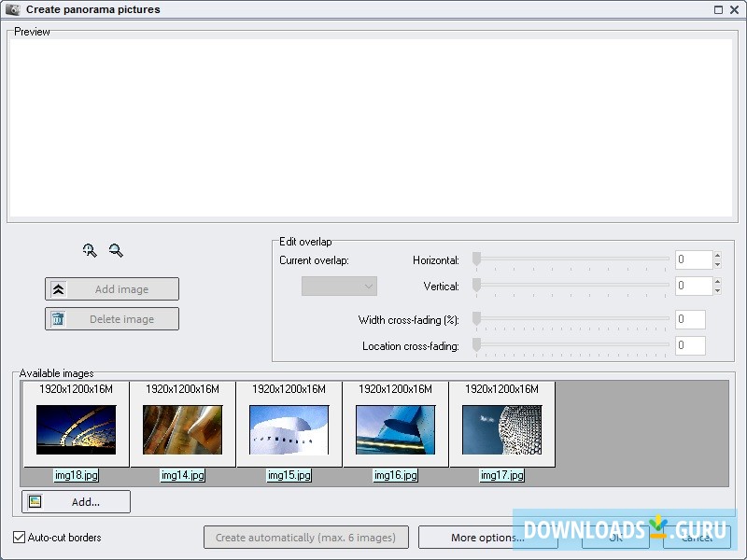Focus the Vertical overlap value field
The image size is (747, 560).
[694, 286]
